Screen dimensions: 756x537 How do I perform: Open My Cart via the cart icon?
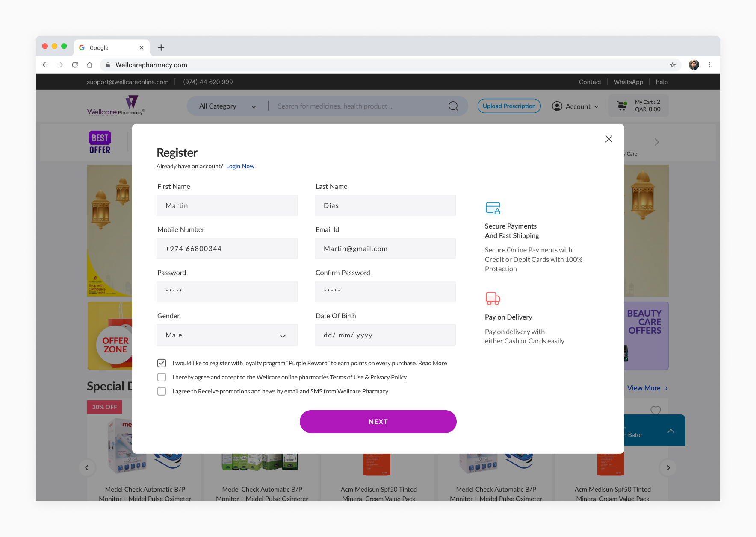click(x=622, y=106)
